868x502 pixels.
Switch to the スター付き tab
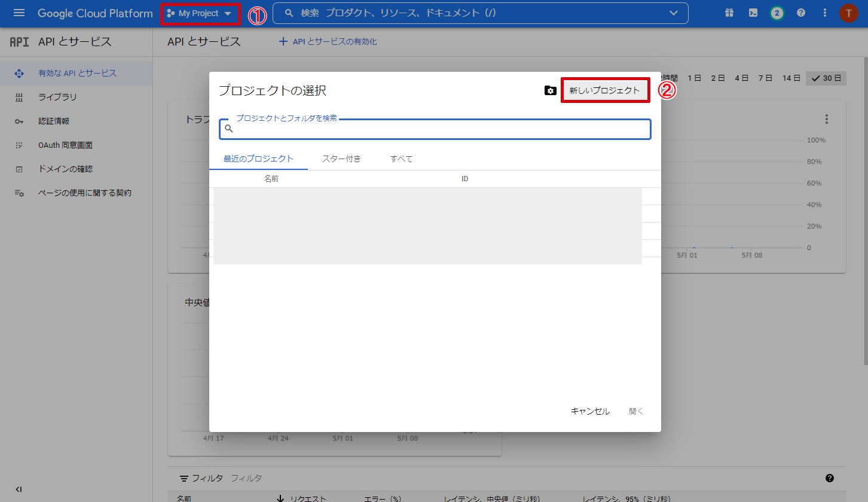point(341,159)
